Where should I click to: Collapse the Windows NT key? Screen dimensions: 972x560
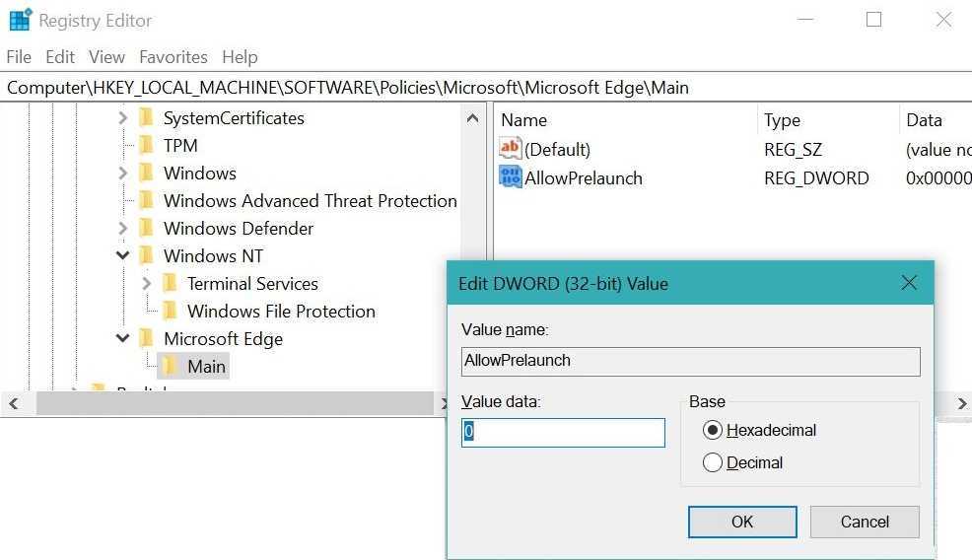click(x=123, y=255)
